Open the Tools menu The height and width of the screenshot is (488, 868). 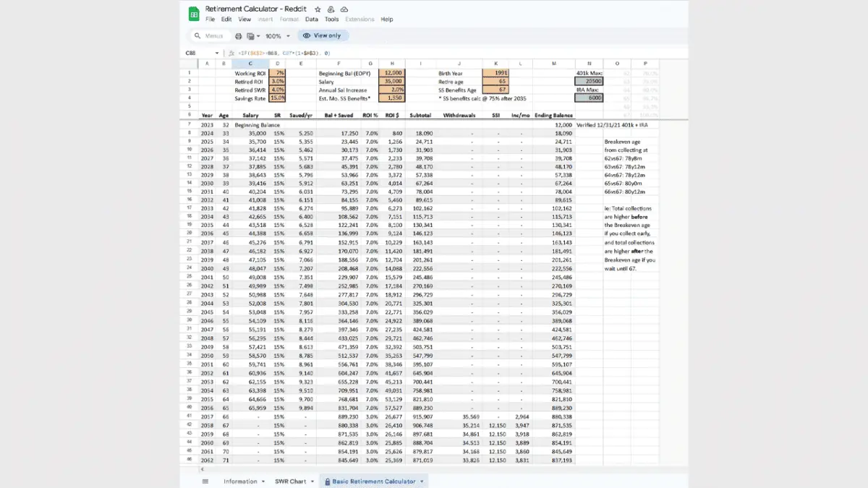pos(331,20)
